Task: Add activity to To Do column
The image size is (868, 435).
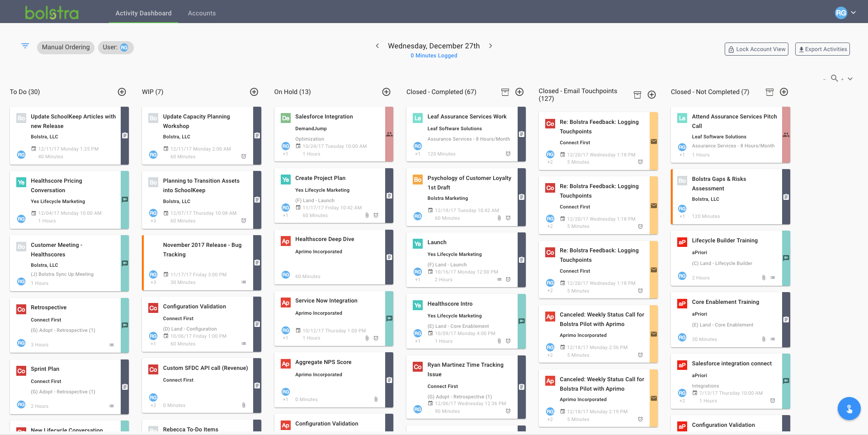Action: [122, 92]
